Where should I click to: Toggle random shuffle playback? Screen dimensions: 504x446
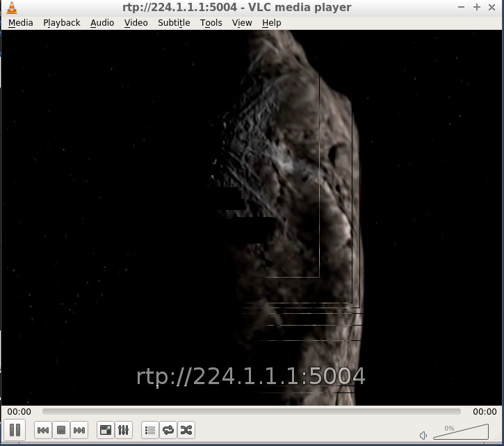[186, 430]
